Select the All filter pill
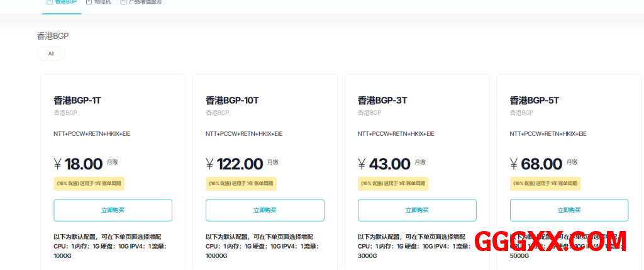 pos(51,53)
